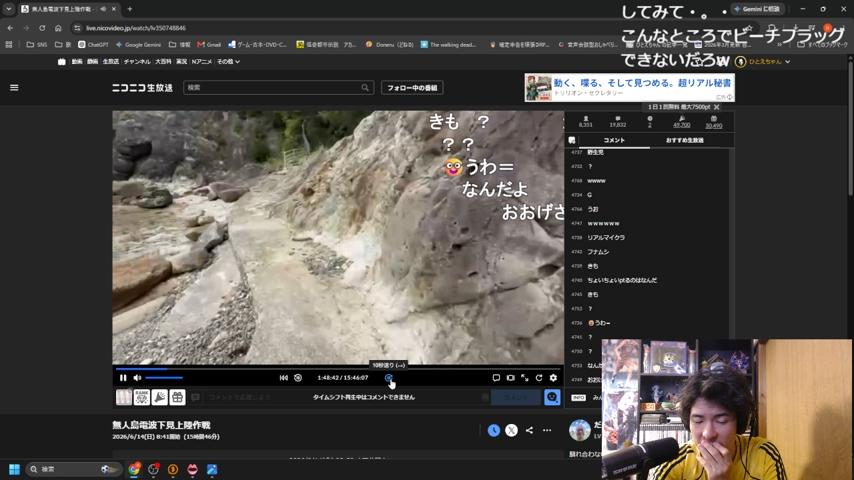Rewind ten seconds with the circular back icon
This screenshot has height=480, width=854.
click(298, 378)
